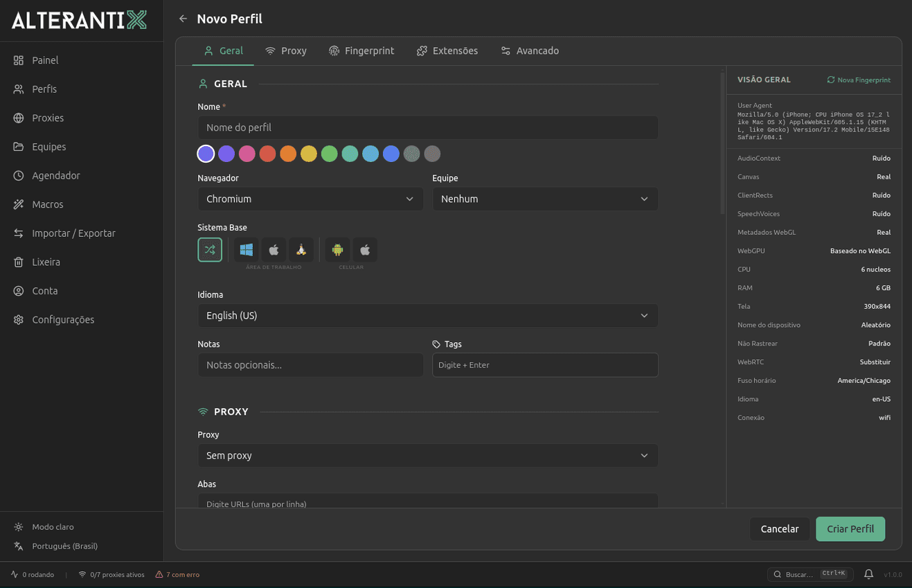Switch to the Extensões tab
This screenshot has width=912, height=588.
447,51
